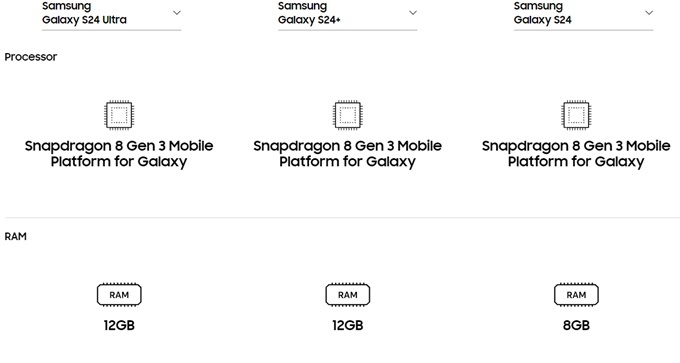Click the processor chip icon under Galaxy S24

[x=576, y=115]
